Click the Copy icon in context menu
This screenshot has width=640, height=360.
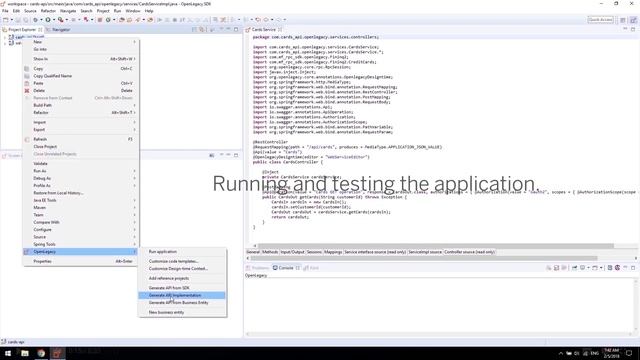27,69
